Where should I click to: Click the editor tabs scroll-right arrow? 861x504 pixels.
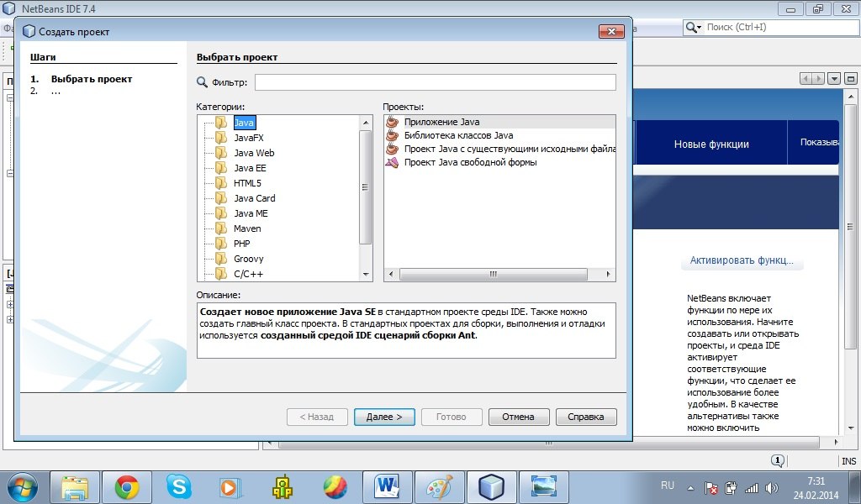click(x=819, y=79)
